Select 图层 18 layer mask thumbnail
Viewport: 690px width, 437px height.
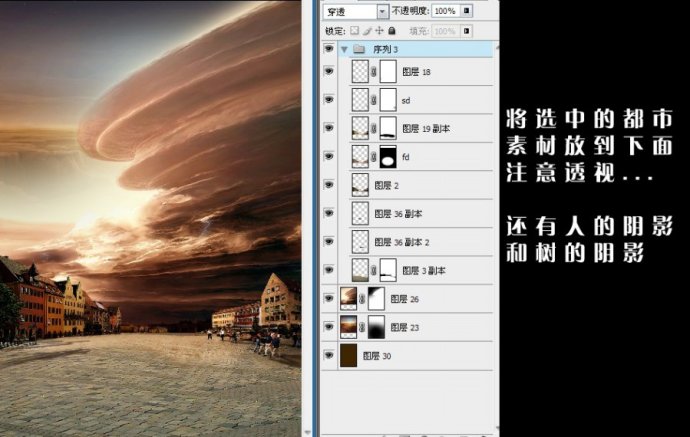pos(388,71)
